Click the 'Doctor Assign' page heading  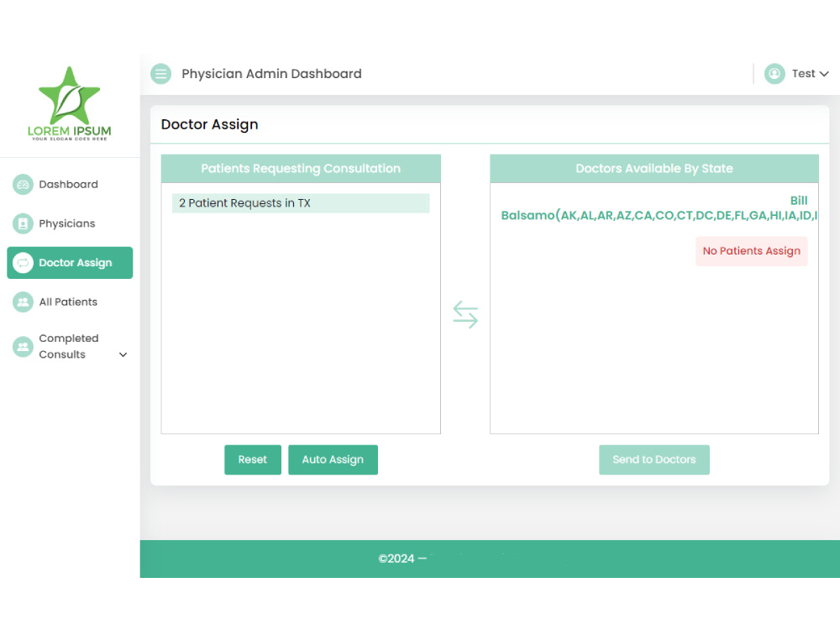coord(209,124)
